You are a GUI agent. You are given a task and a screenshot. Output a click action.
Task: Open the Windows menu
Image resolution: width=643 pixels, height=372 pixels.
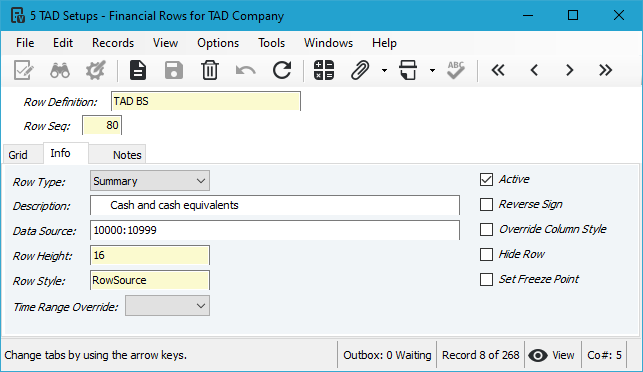[328, 43]
